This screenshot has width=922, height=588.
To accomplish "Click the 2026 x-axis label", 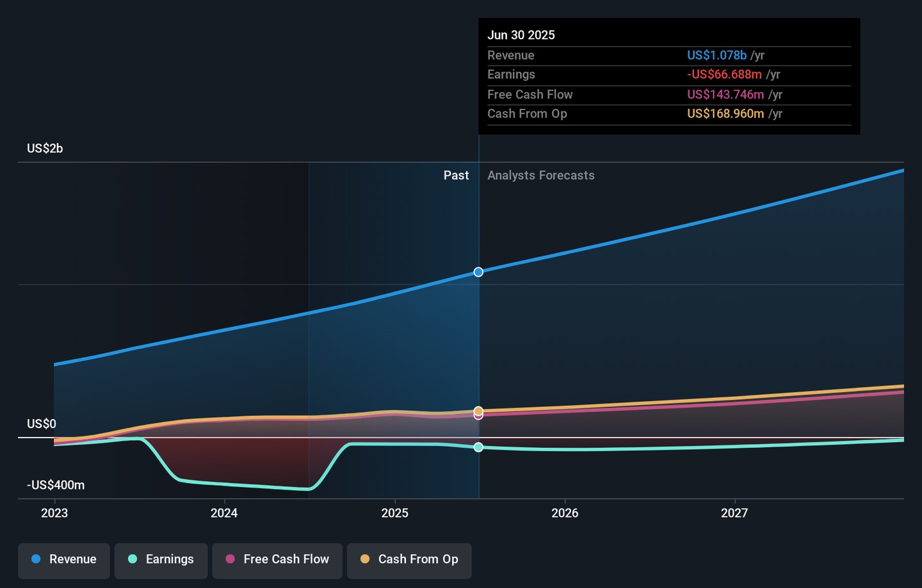I will [x=565, y=513].
